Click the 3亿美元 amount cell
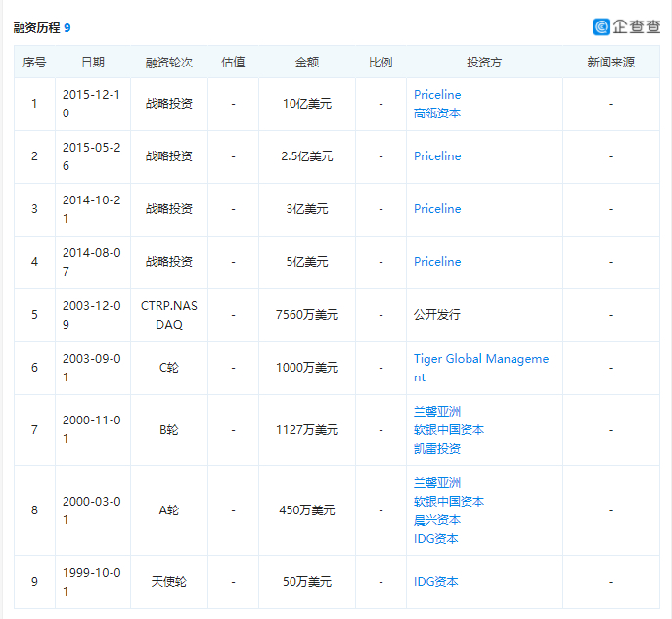Viewport: 672px width, 619px height. point(307,209)
